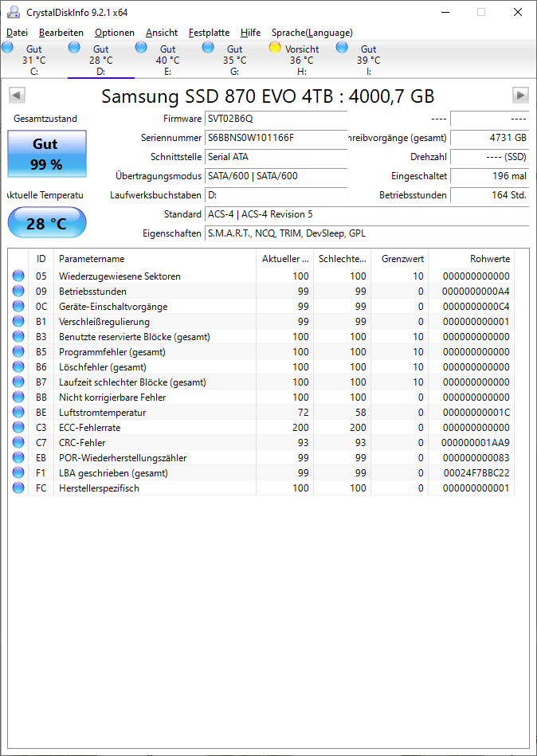Screen dimensions: 537x756
Task: Click the Drehzahl field ---- (SSD)
Action: (490, 157)
